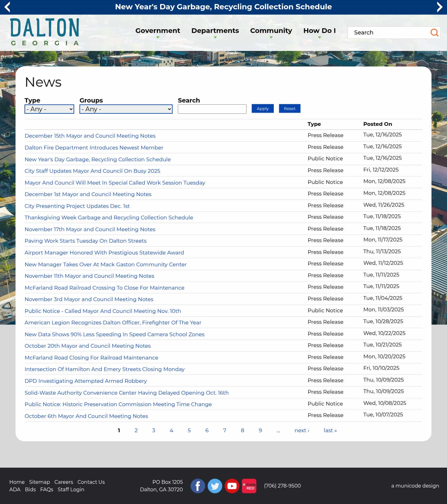Open Paving Work Starts Tuesday article
Viewport: 447px width, 504px height.
click(x=85, y=241)
